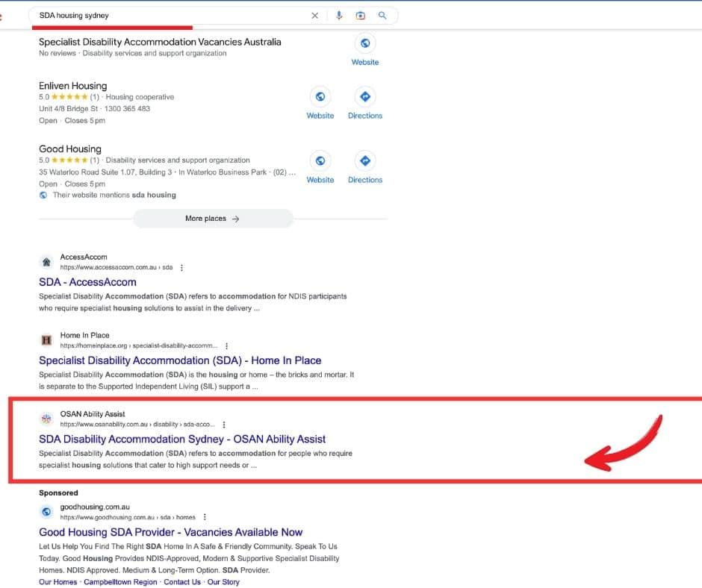Image resolution: width=702 pixels, height=588 pixels.
Task: Visit Specialist Disability Accommodation Vacancies website
Action: click(365, 43)
